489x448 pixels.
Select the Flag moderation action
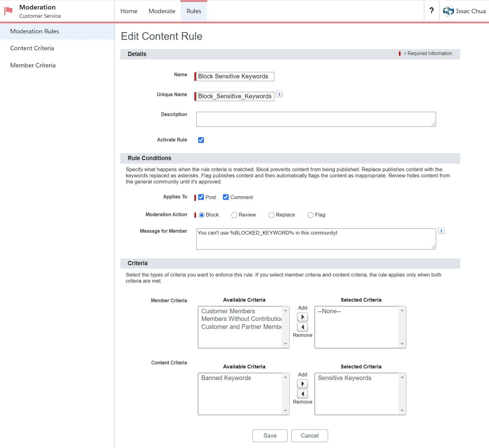310,215
